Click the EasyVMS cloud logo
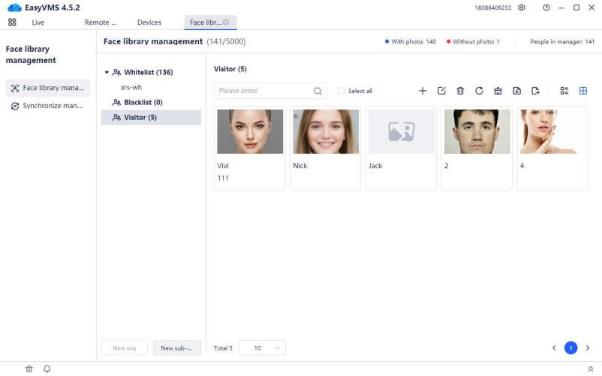602x376 pixels. pyautogui.click(x=15, y=7)
